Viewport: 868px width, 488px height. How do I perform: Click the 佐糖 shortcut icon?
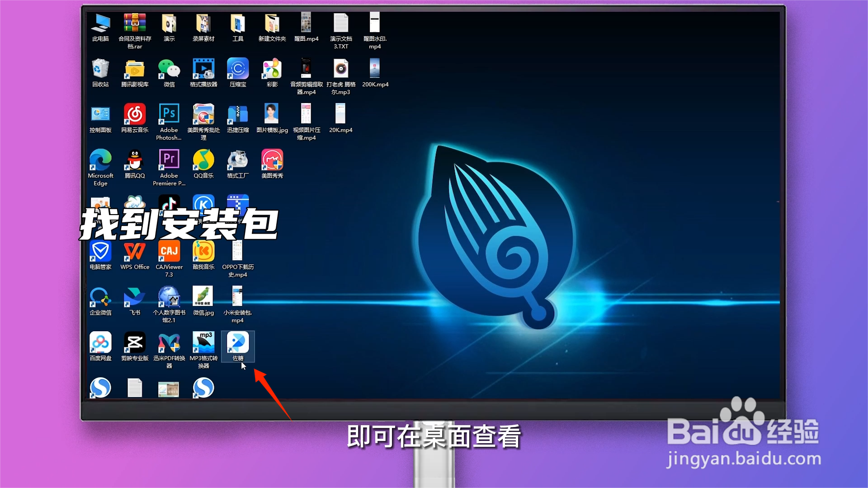pyautogui.click(x=238, y=343)
